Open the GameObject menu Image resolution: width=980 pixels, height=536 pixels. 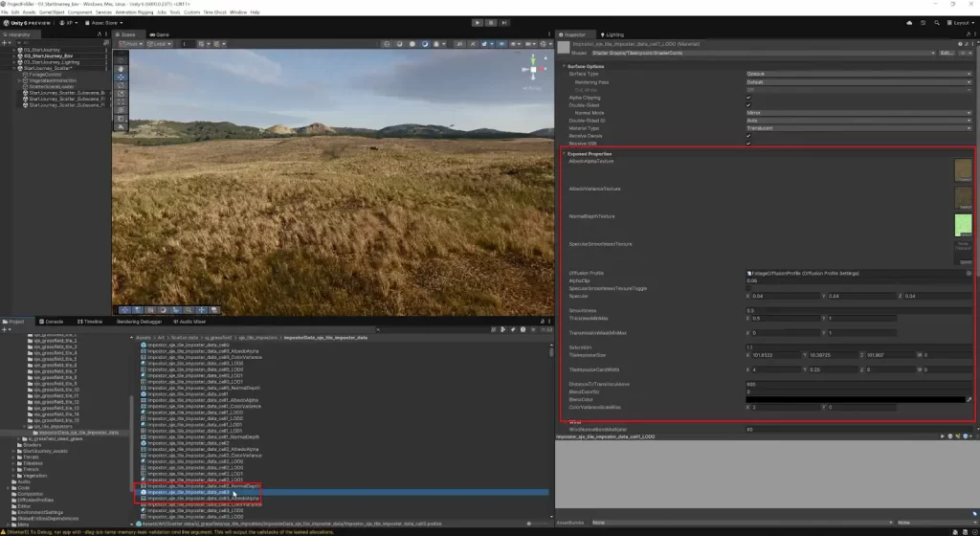(x=52, y=12)
